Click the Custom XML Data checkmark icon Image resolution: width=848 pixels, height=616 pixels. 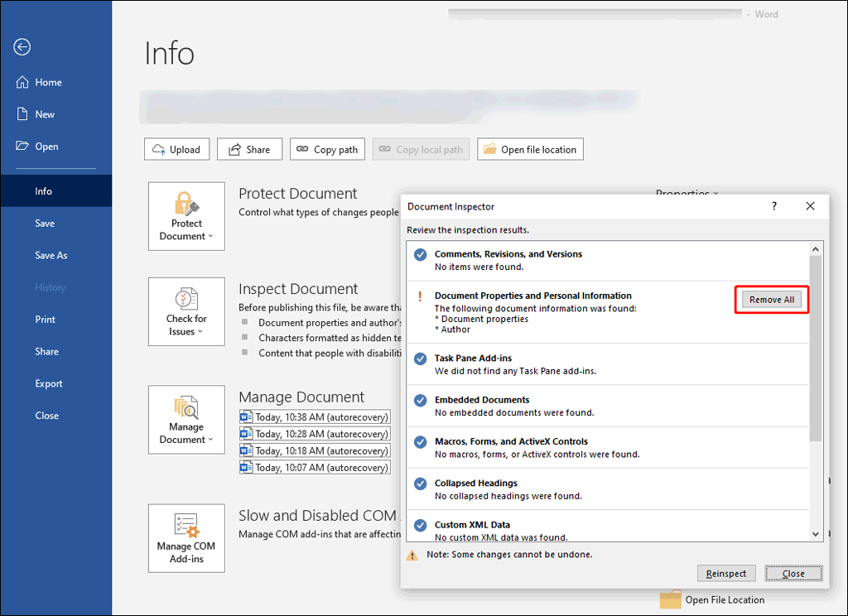point(420,525)
